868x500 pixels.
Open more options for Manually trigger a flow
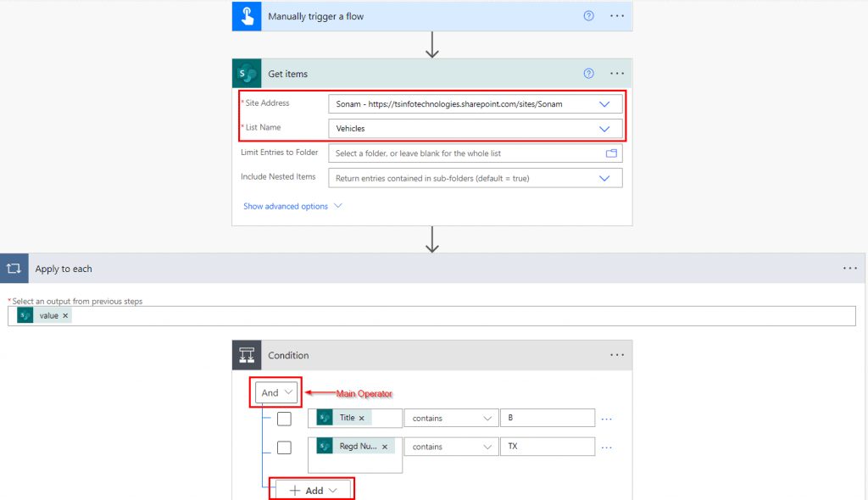[617, 16]
